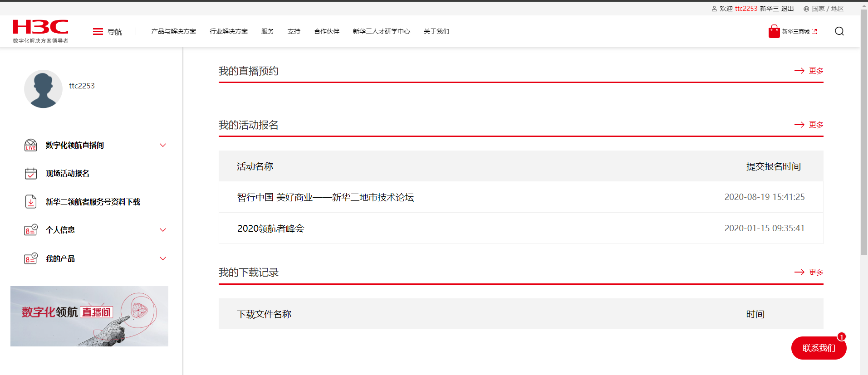The width and height of the screenshot is (868, 375).
Task: Click the user silhouette icon beside welcome text
Action: pos(714,9)
